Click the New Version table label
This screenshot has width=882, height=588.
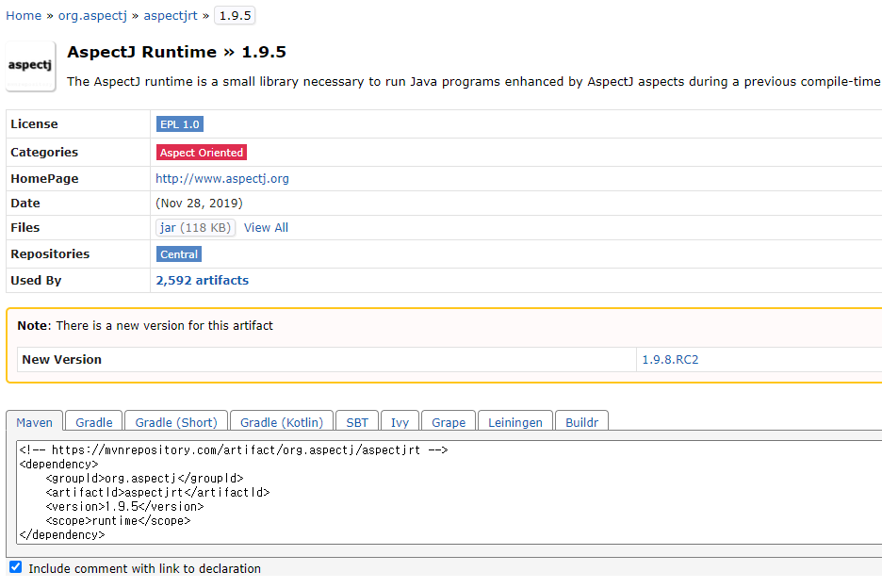click(x=62, y=360)
